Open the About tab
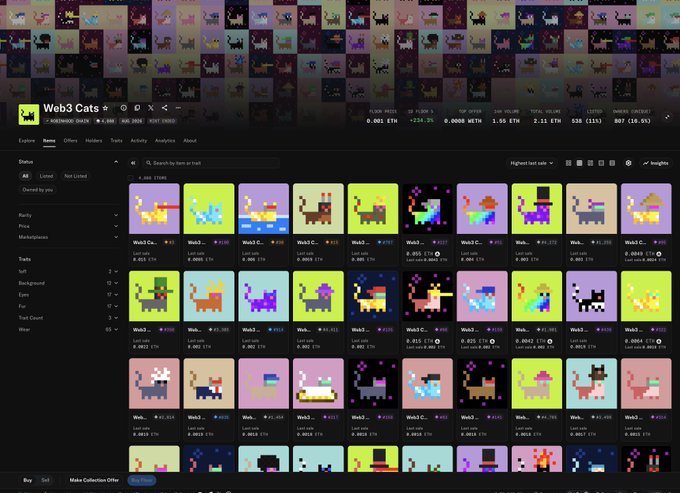680x493 pixels. 190,140
